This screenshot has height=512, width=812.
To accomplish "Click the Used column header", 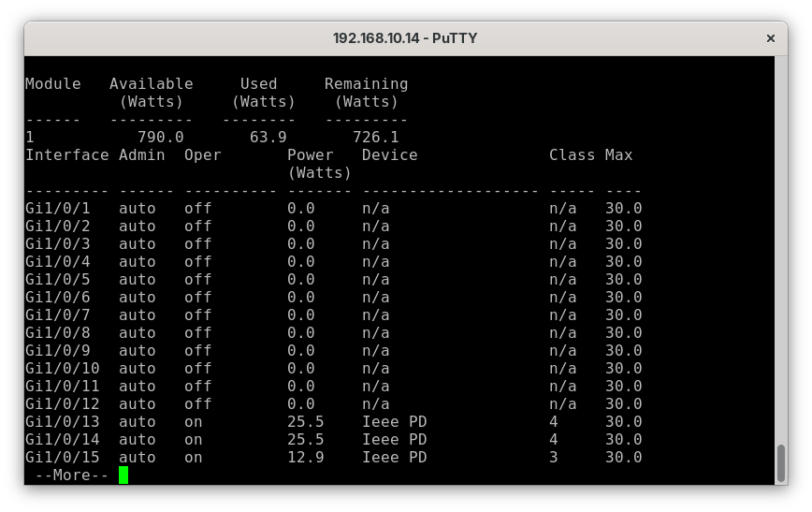I will pos(258,84).
